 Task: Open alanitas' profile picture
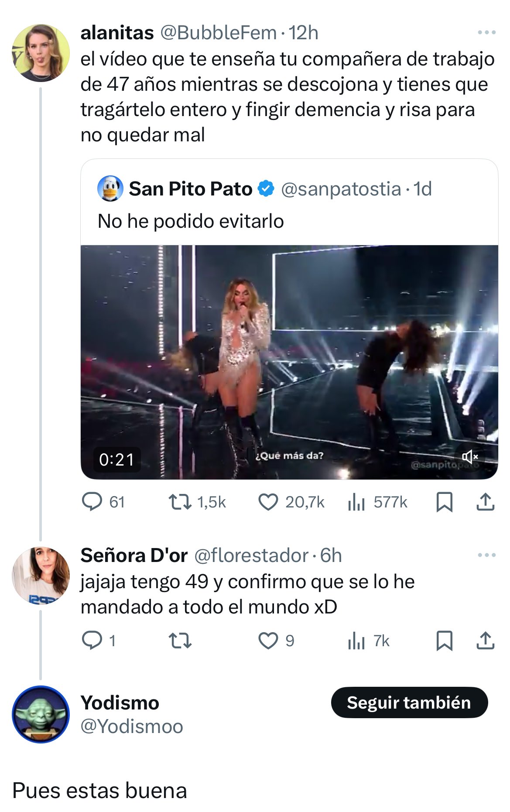(x=41, y=53)
